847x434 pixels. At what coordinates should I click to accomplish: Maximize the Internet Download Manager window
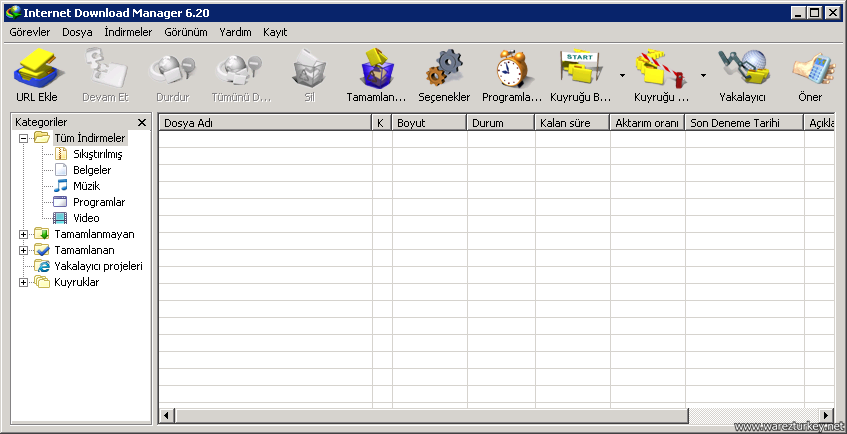(815, 12)
